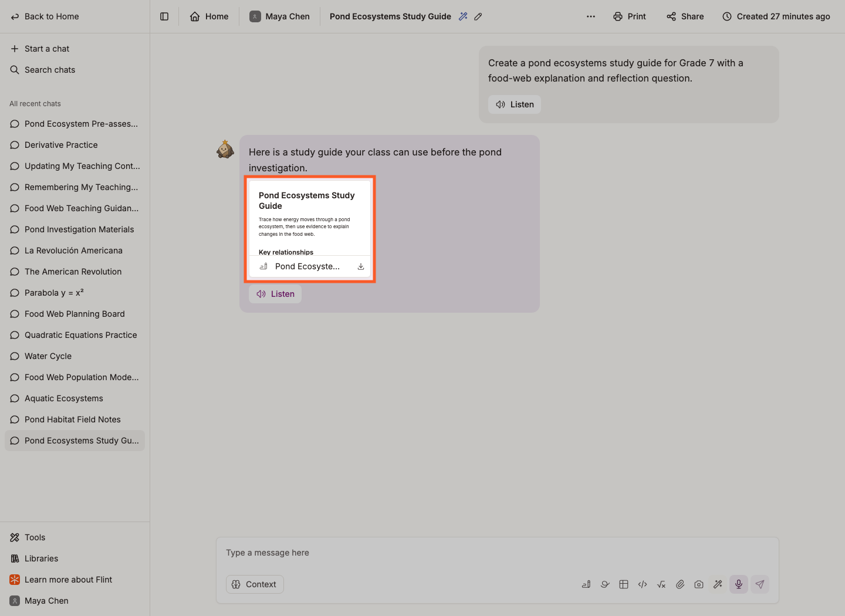Click the magic wand icon in message toolbar
This screenshot has height=616, width=845.
tap(718, 584)
